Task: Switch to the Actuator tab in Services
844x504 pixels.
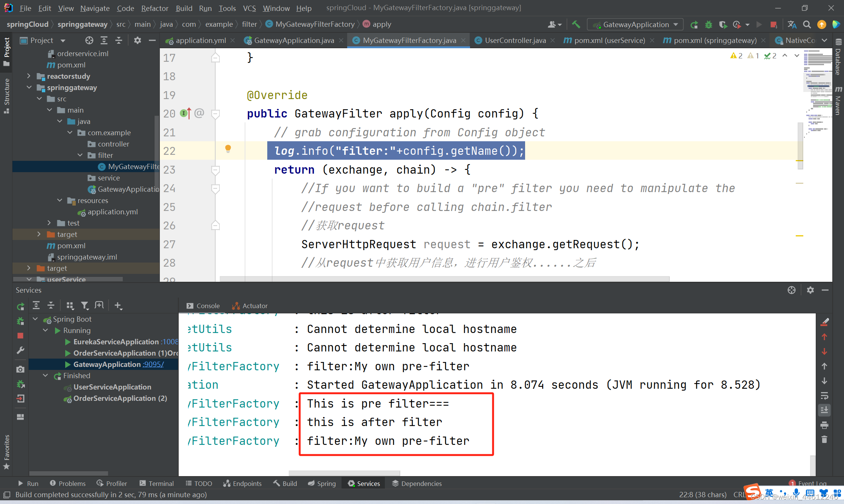Action: [x=250, y=306]
